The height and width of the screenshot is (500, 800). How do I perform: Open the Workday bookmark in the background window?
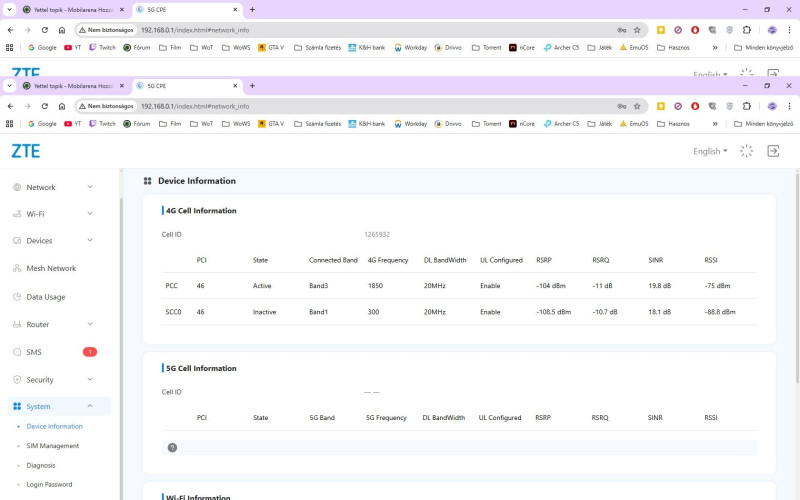click(410, 47)
